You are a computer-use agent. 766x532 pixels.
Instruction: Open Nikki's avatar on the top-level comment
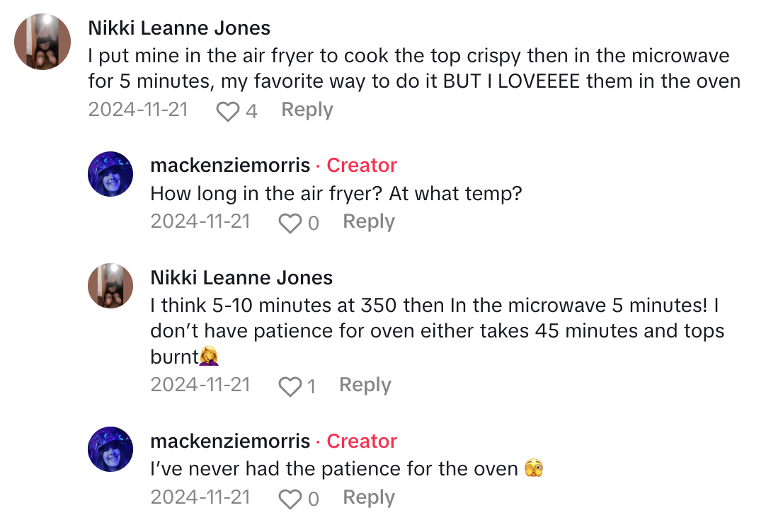42,42
